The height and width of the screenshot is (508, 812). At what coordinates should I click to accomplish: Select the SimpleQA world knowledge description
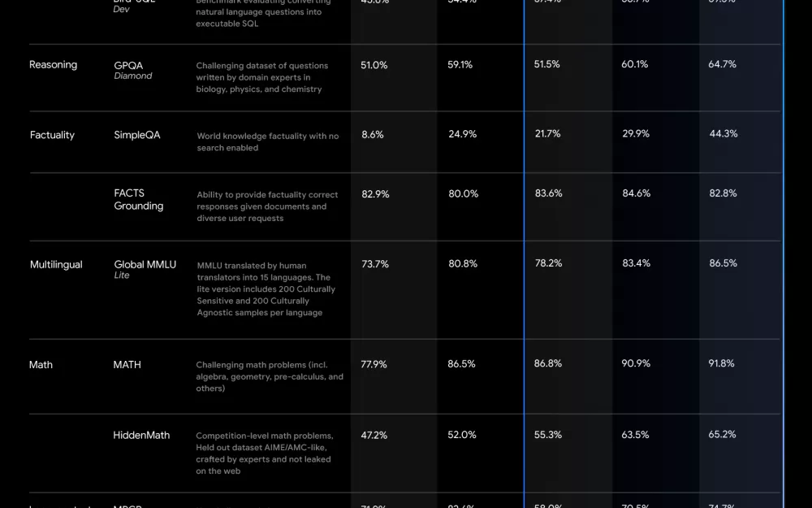pyautogui.click(x=268, y=142)
